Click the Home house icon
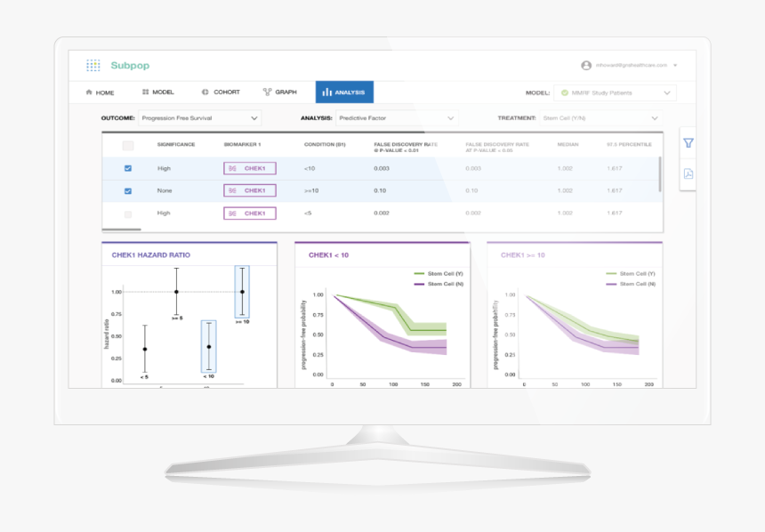 coord(89,92)
